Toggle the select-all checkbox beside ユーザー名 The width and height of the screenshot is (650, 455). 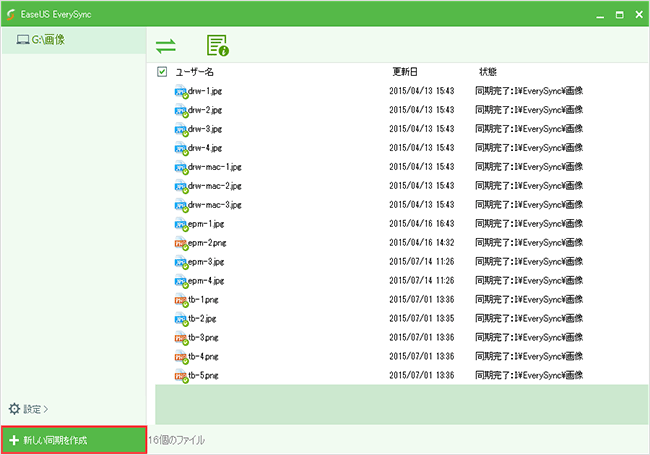pos(162,72)
